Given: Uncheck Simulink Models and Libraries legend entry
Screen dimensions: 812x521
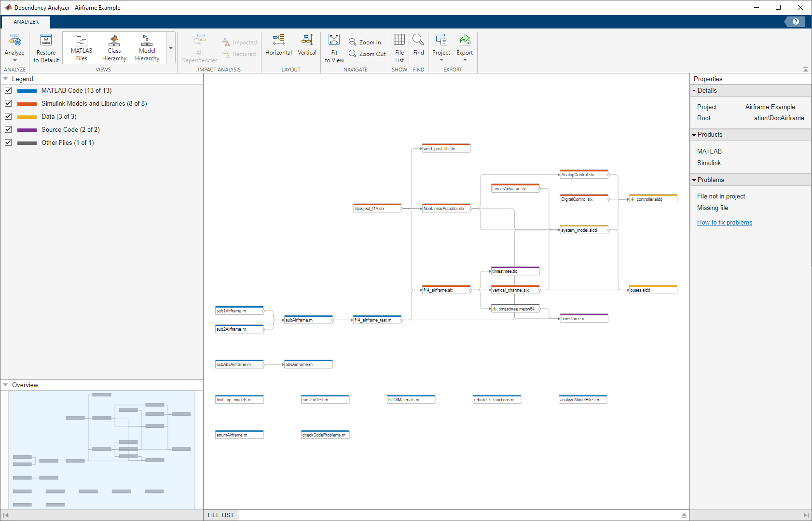Looking at the screenshot, I should tap(8, 103).
